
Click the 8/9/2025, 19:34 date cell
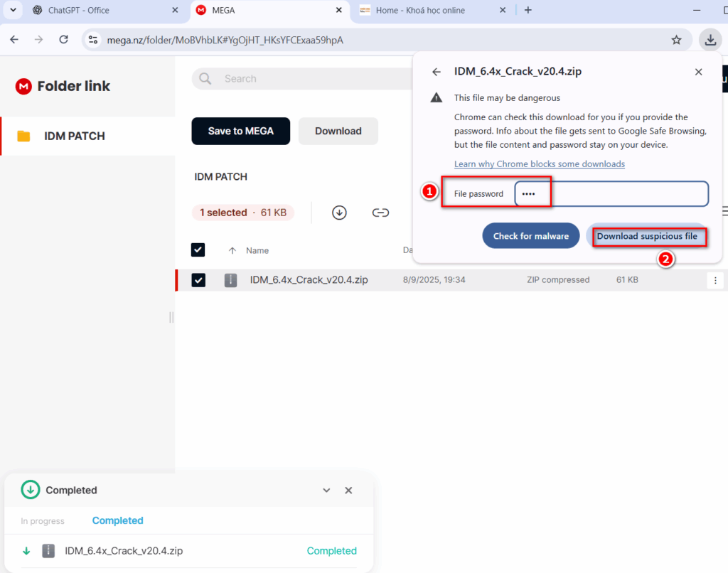point(434,280)
